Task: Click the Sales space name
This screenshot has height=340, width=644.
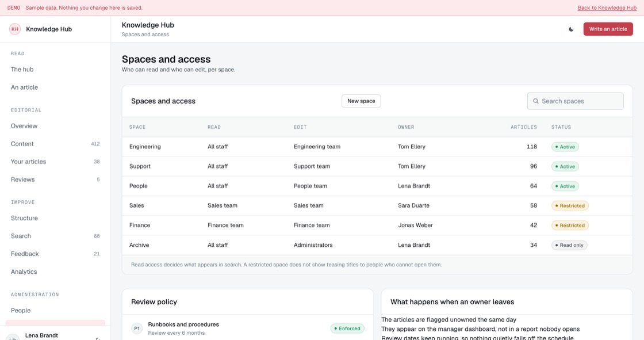Action: [137, 205]
